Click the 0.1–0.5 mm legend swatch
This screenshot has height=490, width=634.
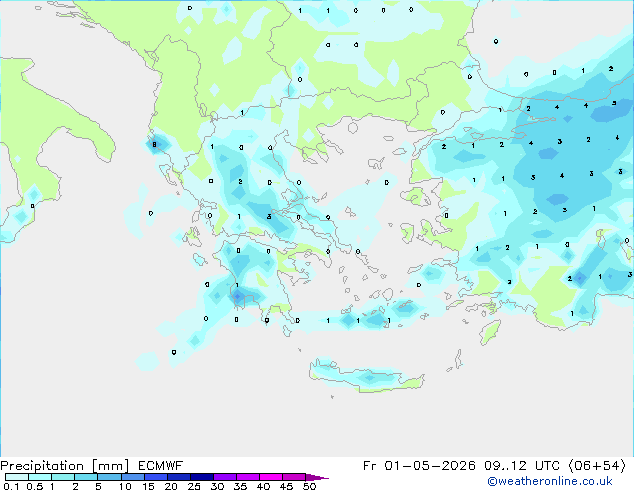(x=17, y=477)
